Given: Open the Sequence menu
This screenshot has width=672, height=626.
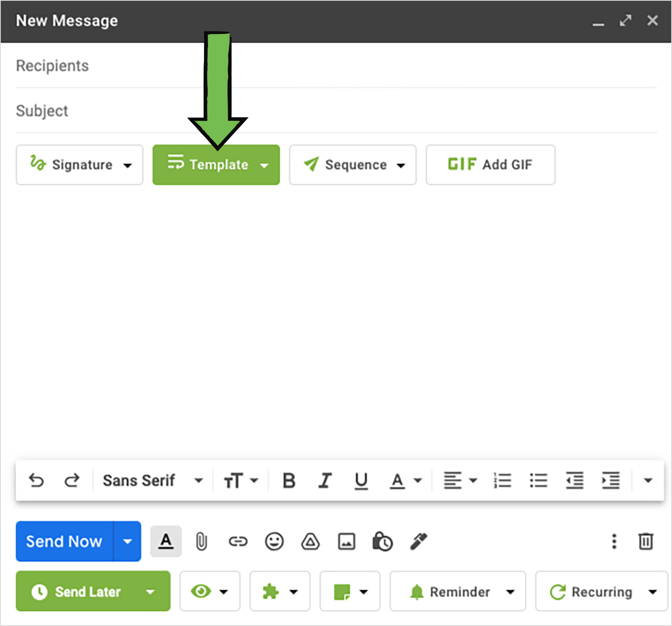Looking at the screenshot, I should coord(353,165).
